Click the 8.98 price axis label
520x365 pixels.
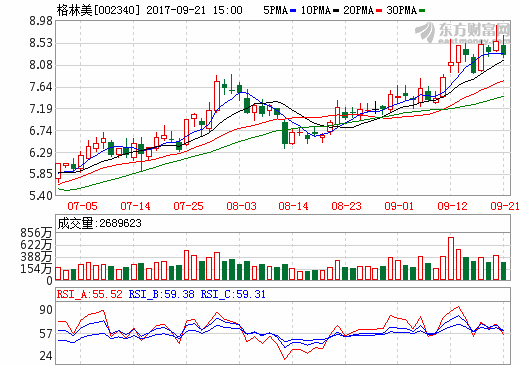41,21
